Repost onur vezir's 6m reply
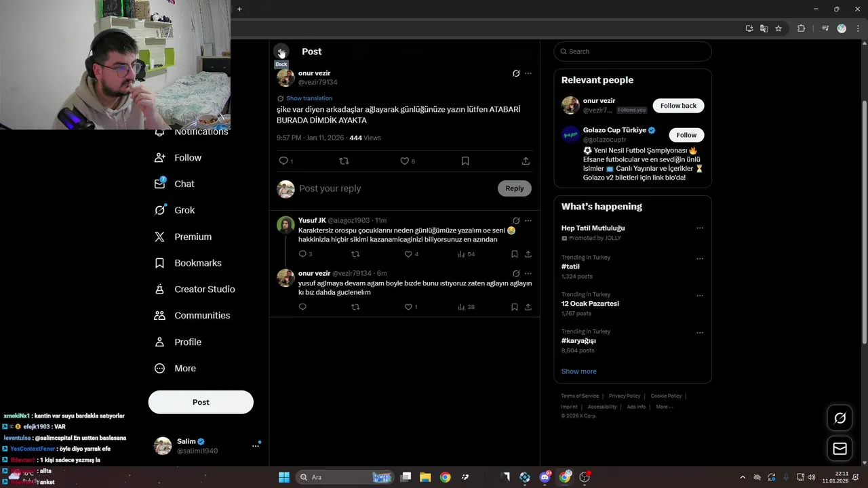Viewport: 868px width, 488px height. coord(355,307)
